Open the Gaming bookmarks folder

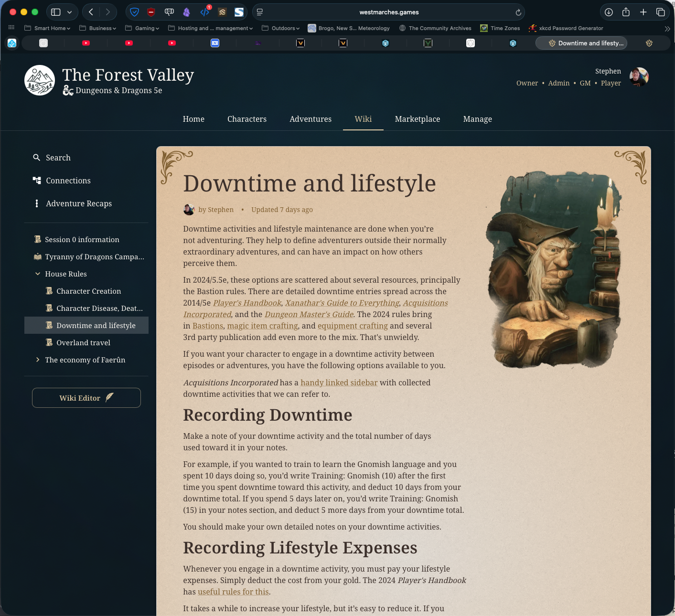click(142, 28)
